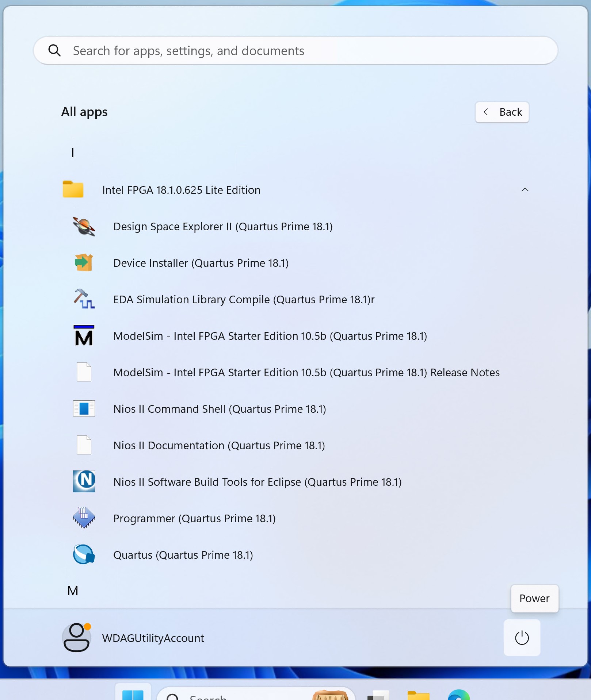Viewport: 591px width, 700px height.
Task: Select Nios II Software Build Tools for Eclipse
Action: pyautogui.click(x=258, y=482)
